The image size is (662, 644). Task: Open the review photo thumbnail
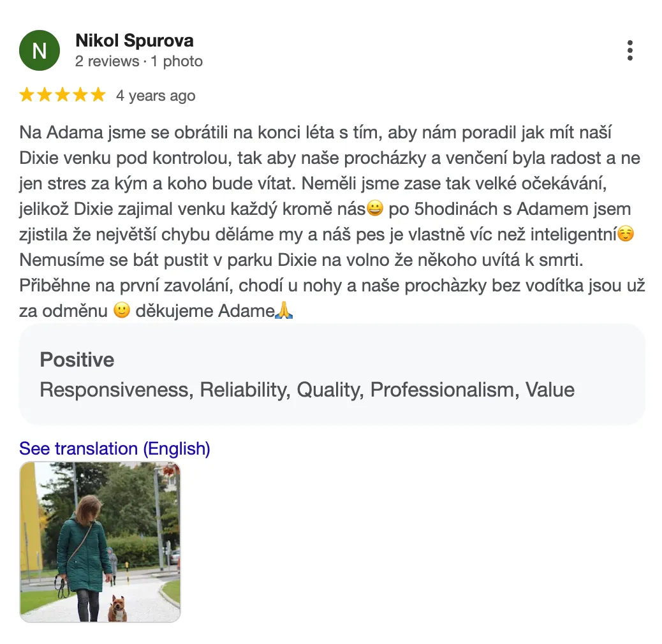pos(100,542)
